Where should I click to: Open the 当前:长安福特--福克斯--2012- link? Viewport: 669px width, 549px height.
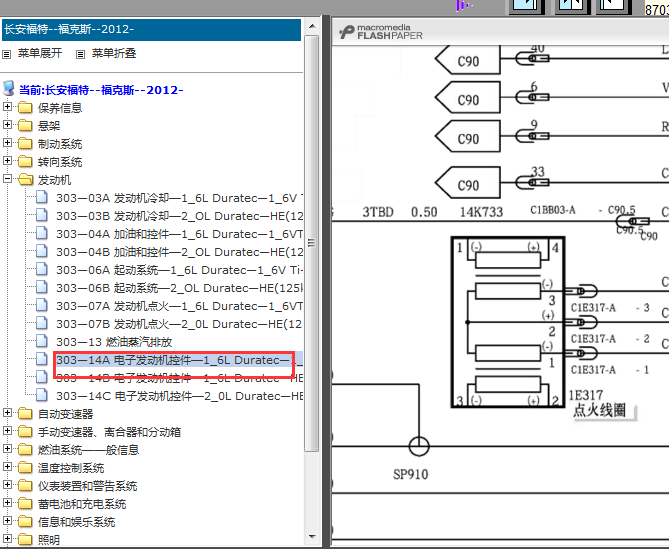(x=101, y=90)
